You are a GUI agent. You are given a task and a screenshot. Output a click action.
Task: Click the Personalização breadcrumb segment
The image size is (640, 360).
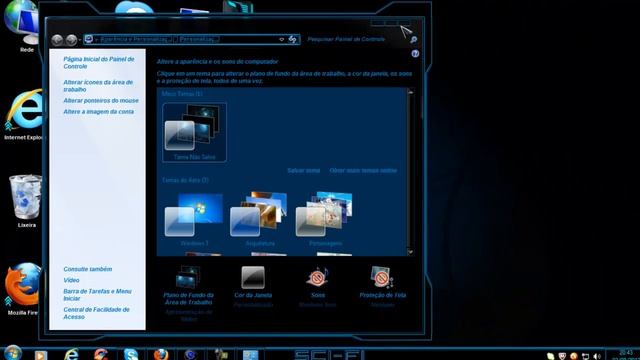198,39
